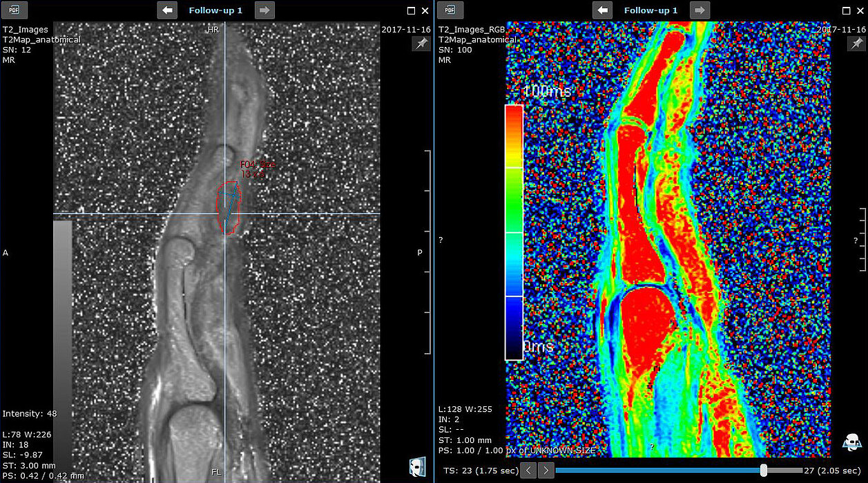Click the PDF export icon in the right viewer

click(450, 10)
